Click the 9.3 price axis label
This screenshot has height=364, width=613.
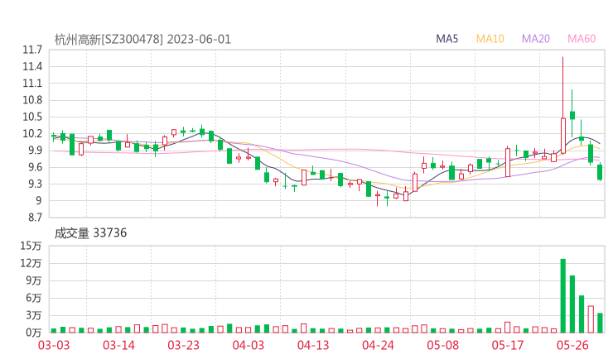(35, 184)
